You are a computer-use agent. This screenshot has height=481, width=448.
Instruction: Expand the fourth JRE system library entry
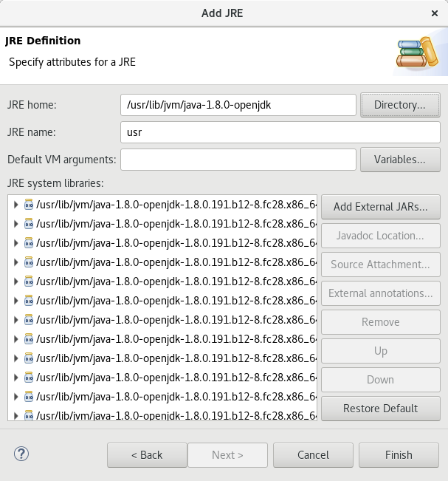[16, 262]
